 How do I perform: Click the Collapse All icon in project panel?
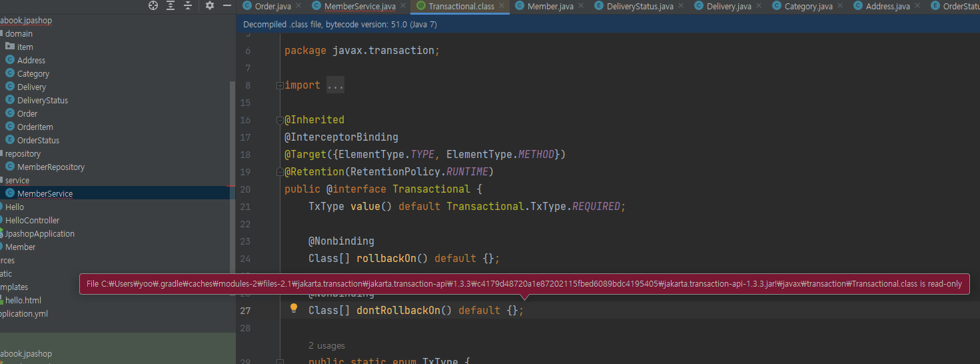pyautogui.click(x=188, y=5)
